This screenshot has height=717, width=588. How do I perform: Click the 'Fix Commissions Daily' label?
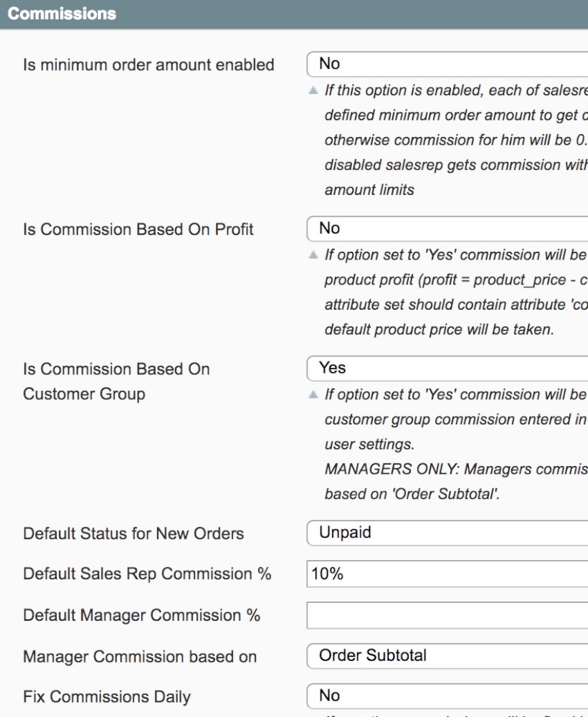107,697
